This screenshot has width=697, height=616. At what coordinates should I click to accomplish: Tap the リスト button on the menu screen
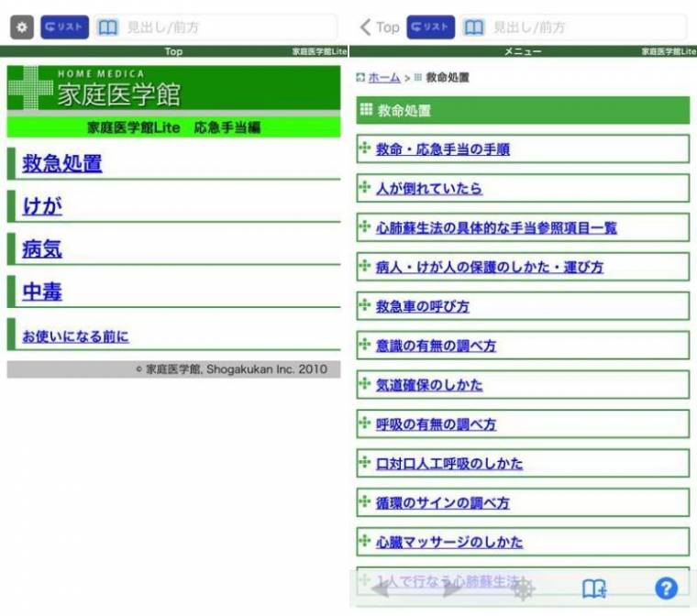(431, 27)
